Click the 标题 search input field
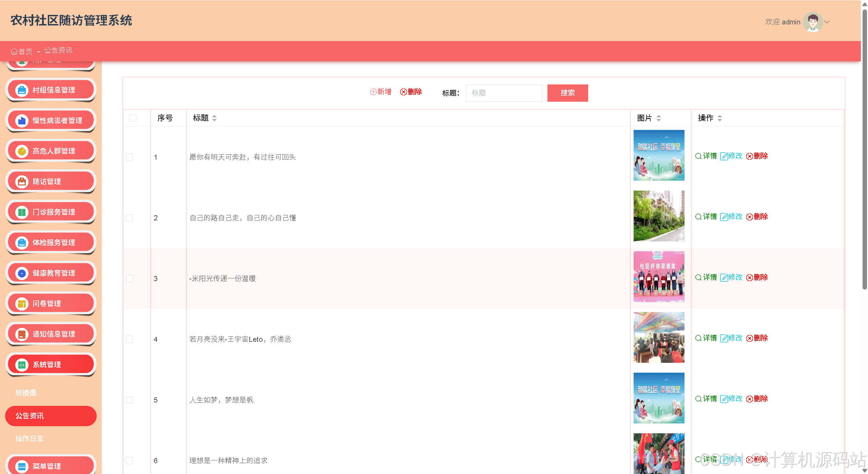The width and height of the screenshot is (868, 474). coord(504,93)
